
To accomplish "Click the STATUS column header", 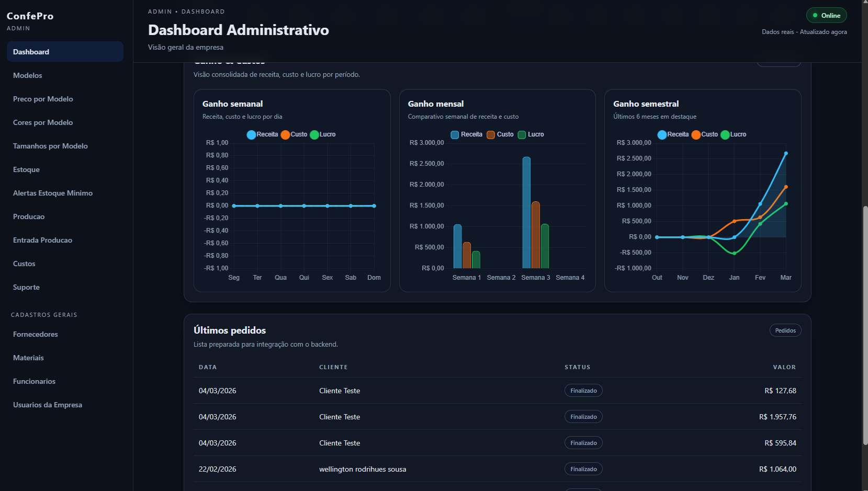I will (x=577, y=367).
